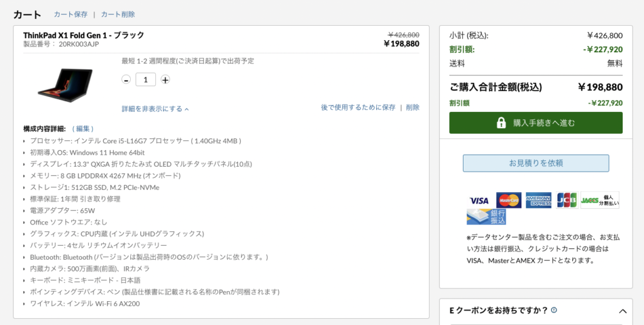Click the VISA card icon
This screenshot has width=644, height=325.
click(479, 201)
